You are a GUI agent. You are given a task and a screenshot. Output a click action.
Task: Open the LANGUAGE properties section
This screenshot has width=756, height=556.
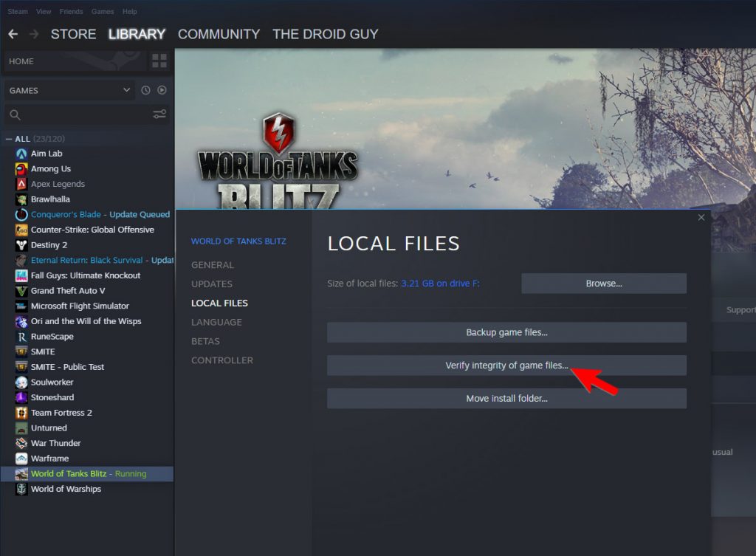click(x=216, y=322)
